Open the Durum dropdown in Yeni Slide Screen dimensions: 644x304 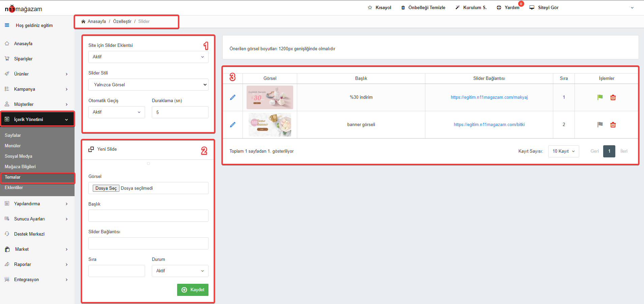click(180, 271)
